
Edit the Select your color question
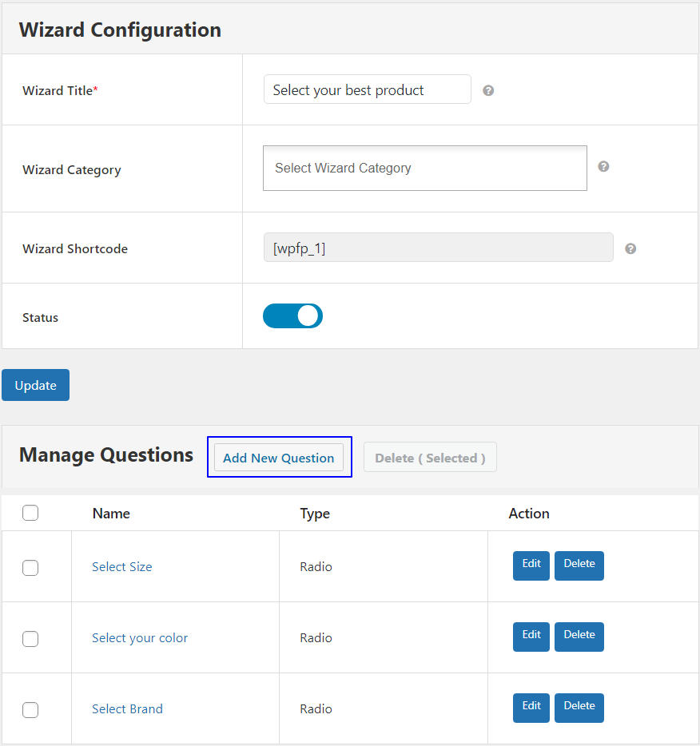[531, 637]
